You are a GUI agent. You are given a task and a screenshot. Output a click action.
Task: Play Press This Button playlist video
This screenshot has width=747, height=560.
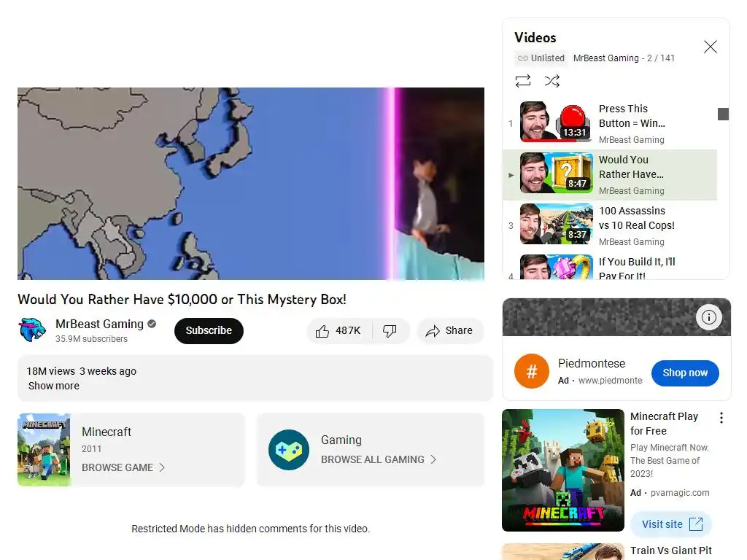click(610, 124)
